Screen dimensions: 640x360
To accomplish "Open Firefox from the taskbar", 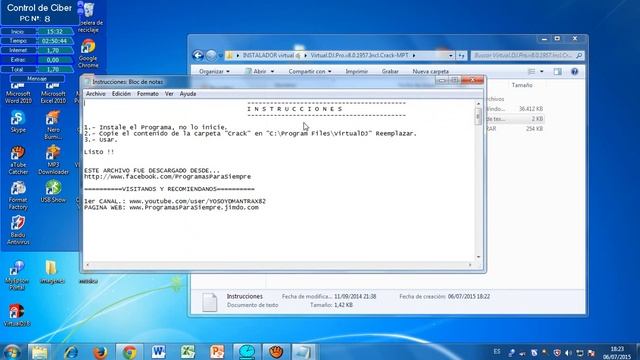I will 100,352.
